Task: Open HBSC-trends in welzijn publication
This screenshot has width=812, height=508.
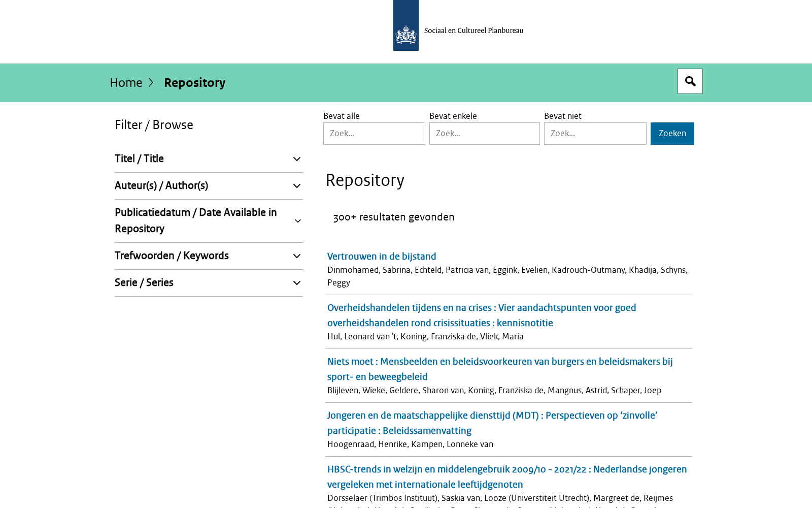Action: coord(507,477)
